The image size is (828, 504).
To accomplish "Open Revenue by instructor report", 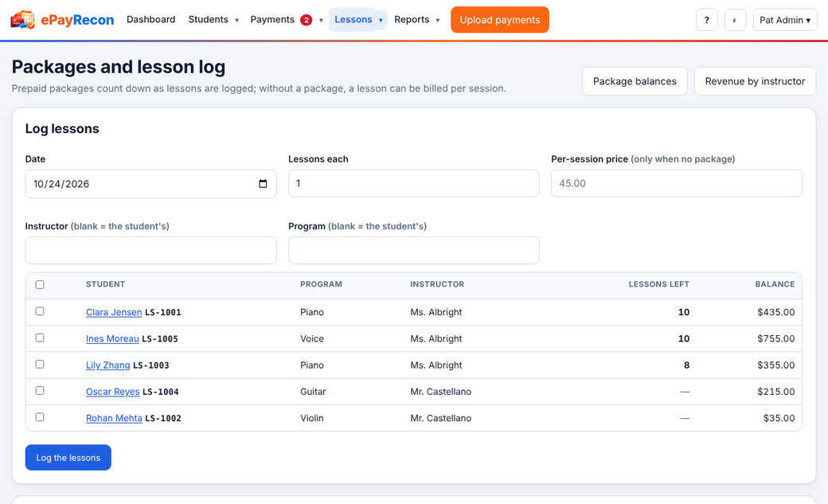I will coord(755,81).
